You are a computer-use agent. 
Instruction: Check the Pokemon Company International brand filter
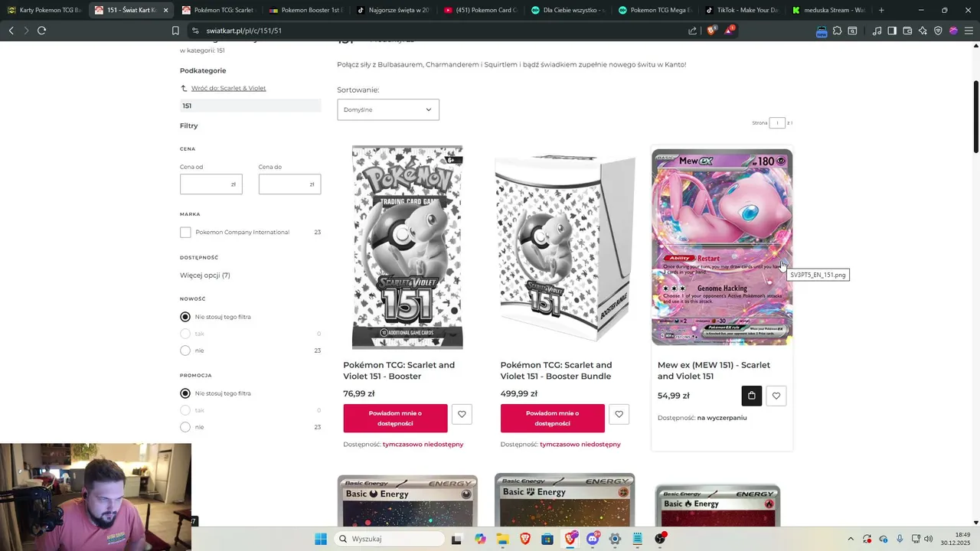(185, 232)
